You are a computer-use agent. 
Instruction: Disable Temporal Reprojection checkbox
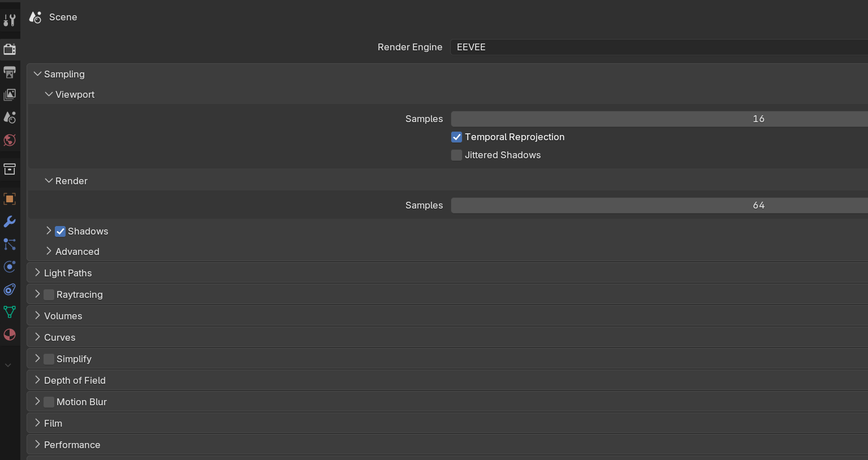[x=456, y=137]
